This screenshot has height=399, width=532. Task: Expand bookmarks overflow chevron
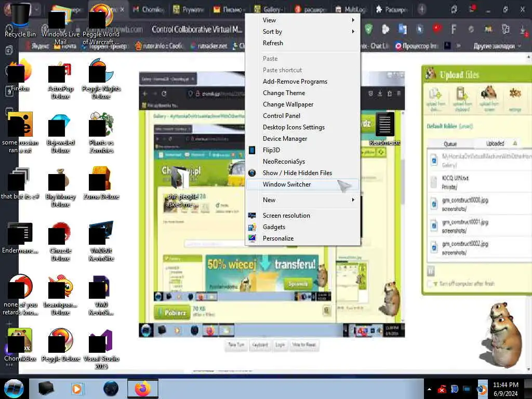click(458, 46)
